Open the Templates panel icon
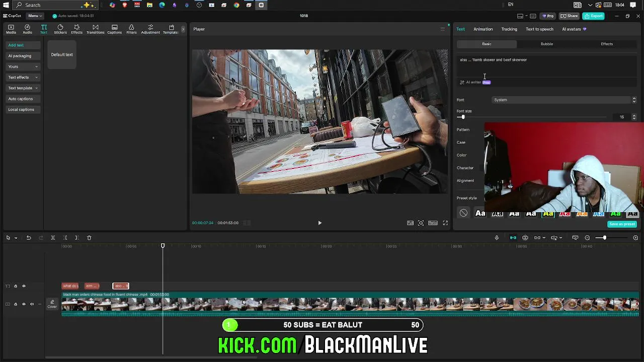The width and height of the screenshot is (644, 362). tap(171, 29)
